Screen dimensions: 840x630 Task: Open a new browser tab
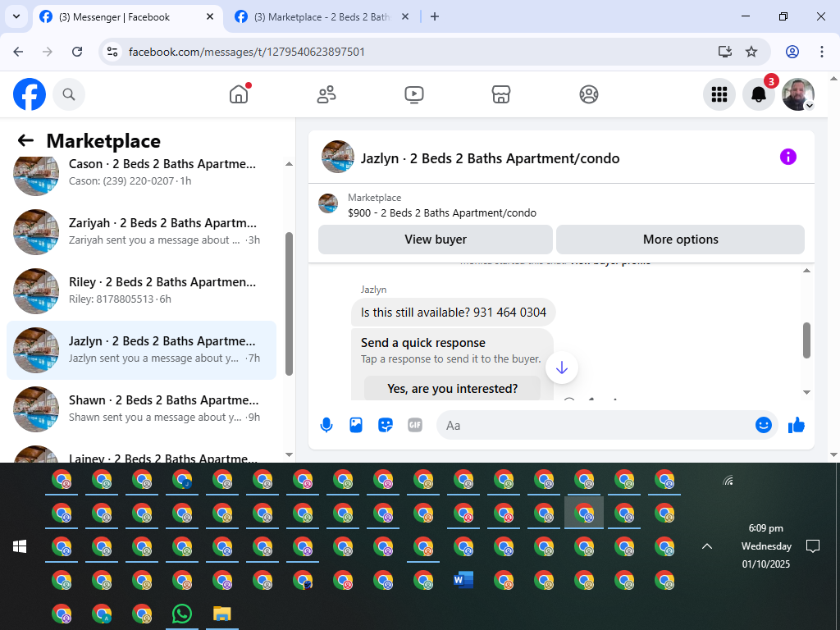tap(435, 17)
